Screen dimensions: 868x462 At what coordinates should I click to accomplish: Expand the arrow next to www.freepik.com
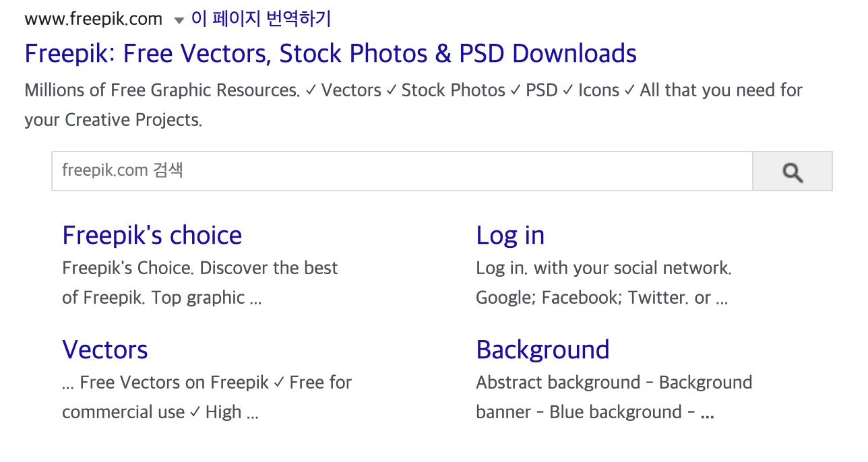coord(179,20)
